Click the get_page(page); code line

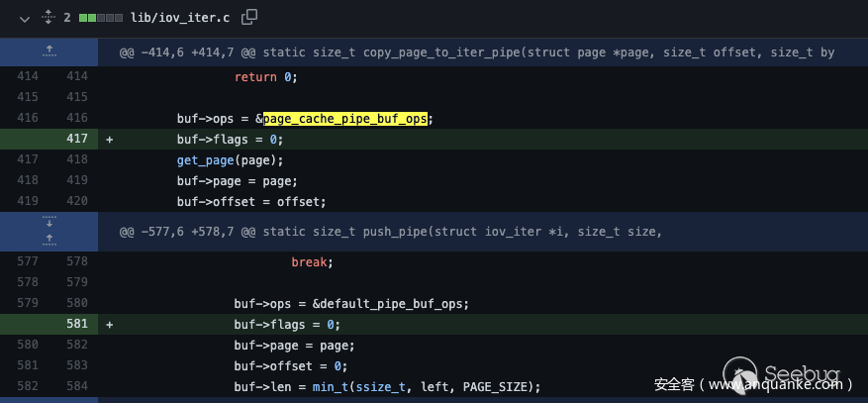click(x=231, y=160)
